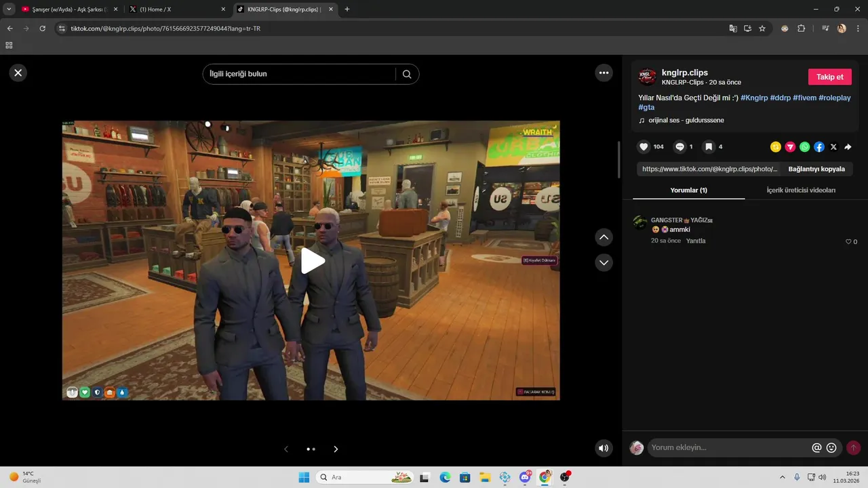Click the Takip et follow button

pyautogui.click(x=830, y=77)
